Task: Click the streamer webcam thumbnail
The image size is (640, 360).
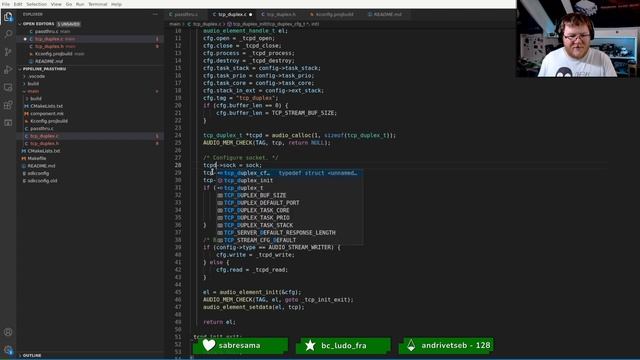Action: coord(578,38)
